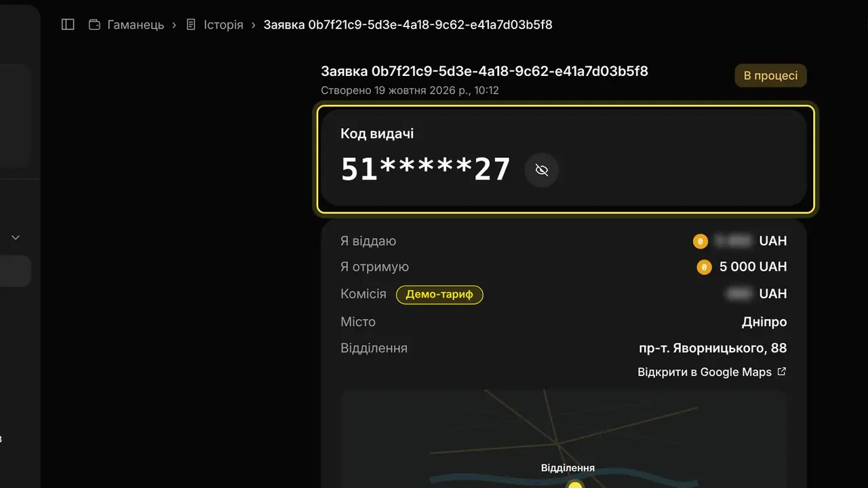Click the 5 000 UAH amount
Image resolution: width=868 pixels, height=488 pixels.
pos(753,267)
